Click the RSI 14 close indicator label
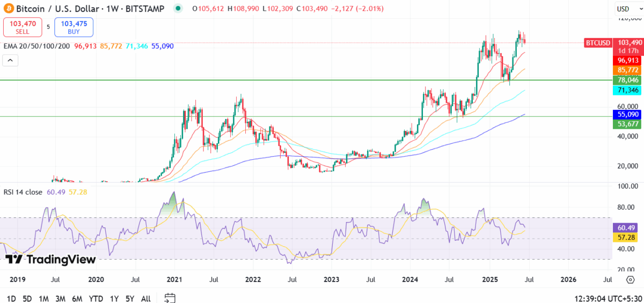The image size is (644, 303). click(24, 191)
